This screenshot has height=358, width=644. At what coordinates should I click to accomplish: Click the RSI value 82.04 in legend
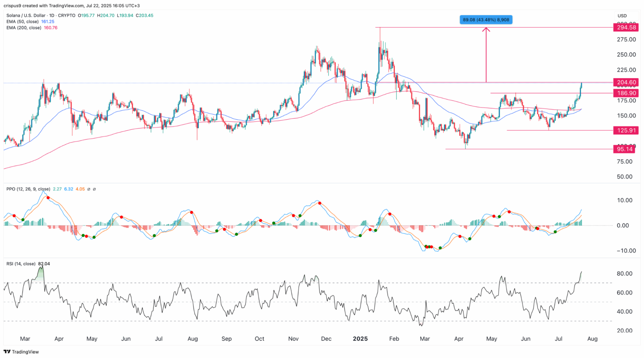point(44,264)
